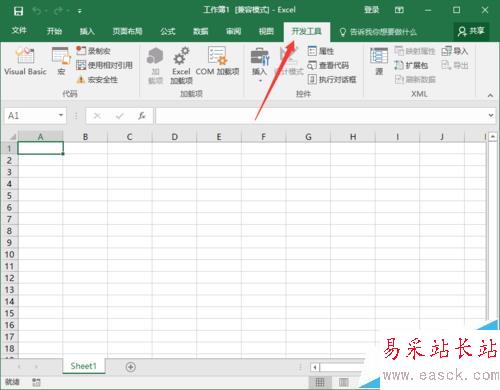Select row 5 header
Viewport: 500px width, 390px height.
pos(9,196)
